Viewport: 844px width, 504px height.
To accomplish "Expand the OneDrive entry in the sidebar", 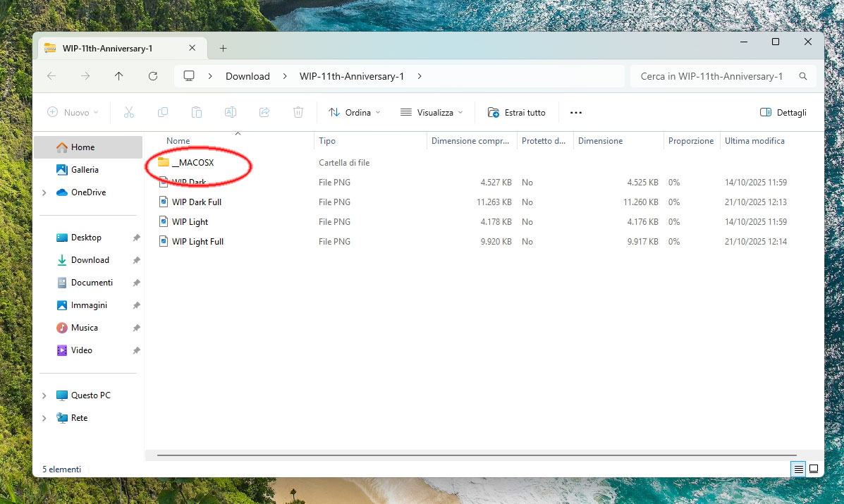I will tap(44, 192).
